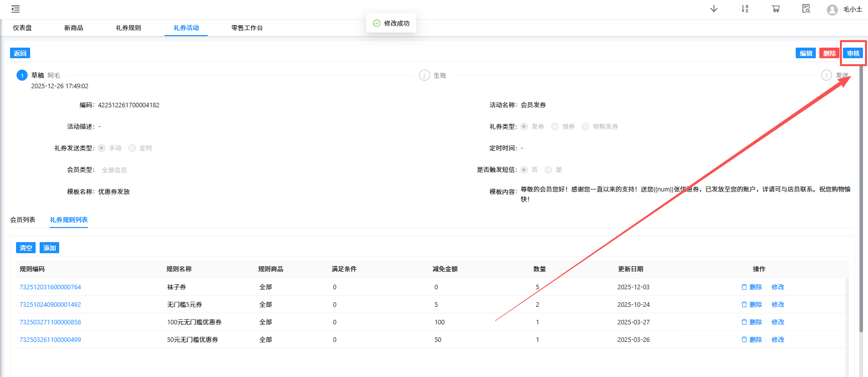This screenshot has height=377, width=868.
Task: Open the A-Z sort icon
Action: click(x=745, y=9)
